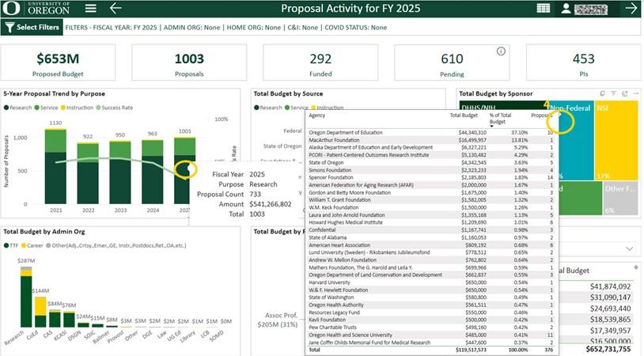Select Pew Charitable Trusts row
The image size is (644, 356).
pyautogui.click(x=430, y=328)
